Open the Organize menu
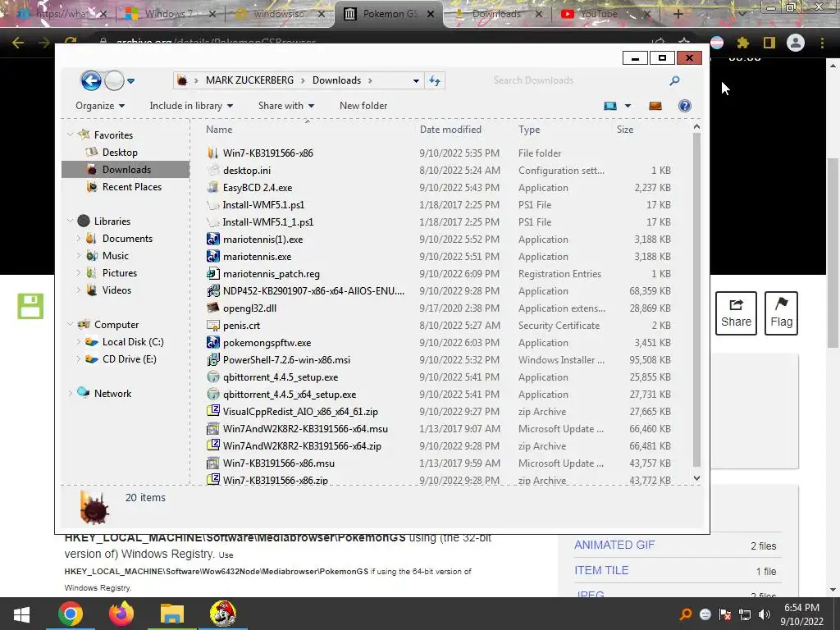This screenshot has height=630, width=840. 99,106
